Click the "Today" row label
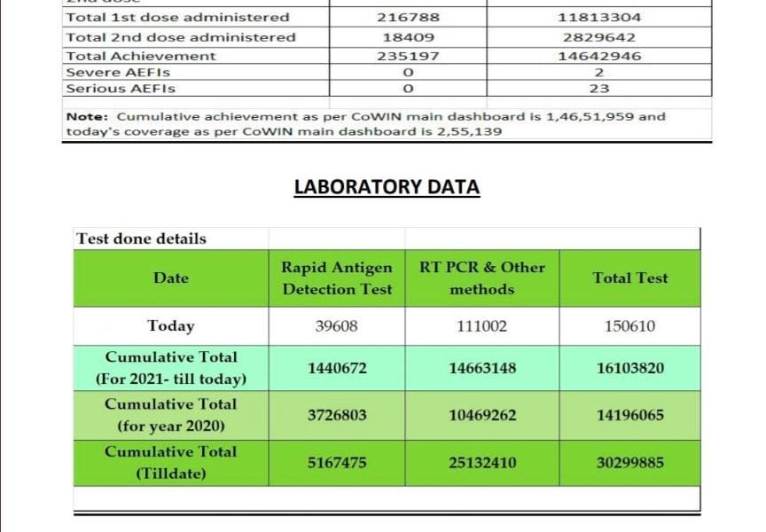This screenshot has height=532, width=766. pyautogui.click(x=171, y=325)
